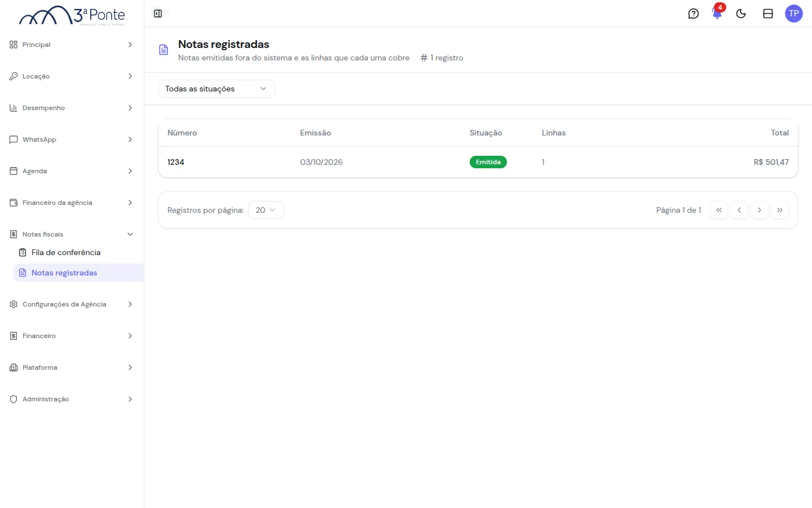Open the WhatsApp sidebar menu label
The height and width of the screenshot is (508, 812).
(39, 139)
